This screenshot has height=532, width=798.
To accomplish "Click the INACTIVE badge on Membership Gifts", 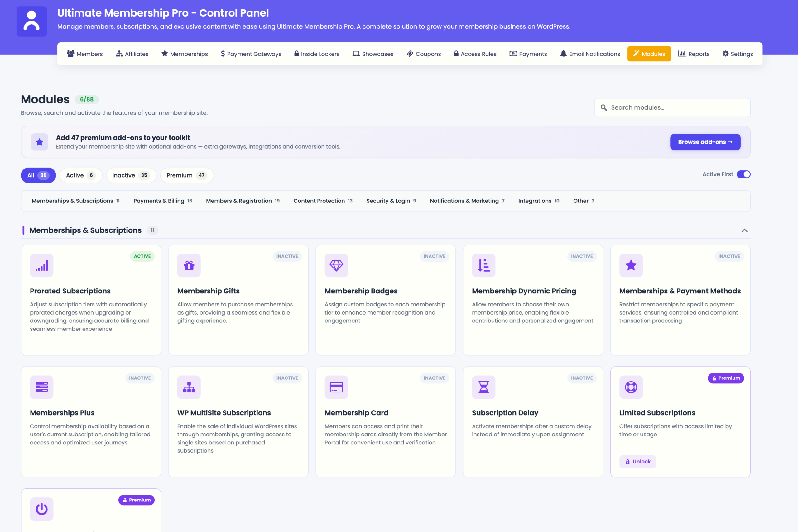I will [287, 256].
